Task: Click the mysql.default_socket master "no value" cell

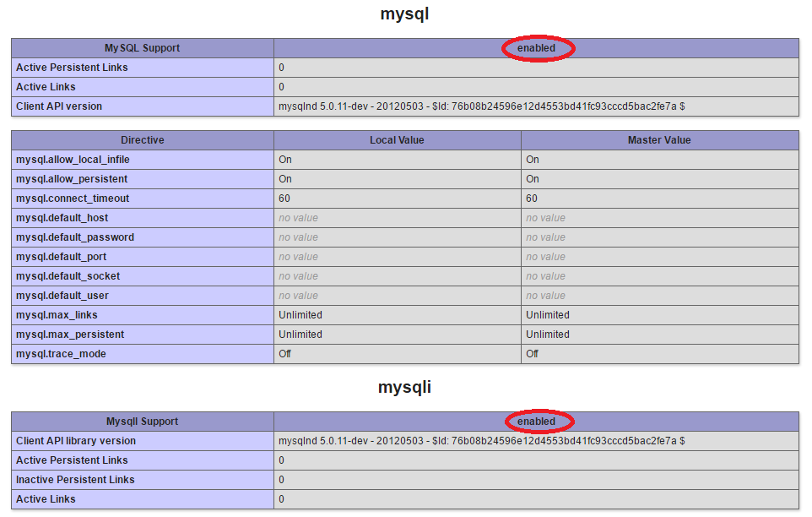Action: pyautogui.click(x=545, y=276)
